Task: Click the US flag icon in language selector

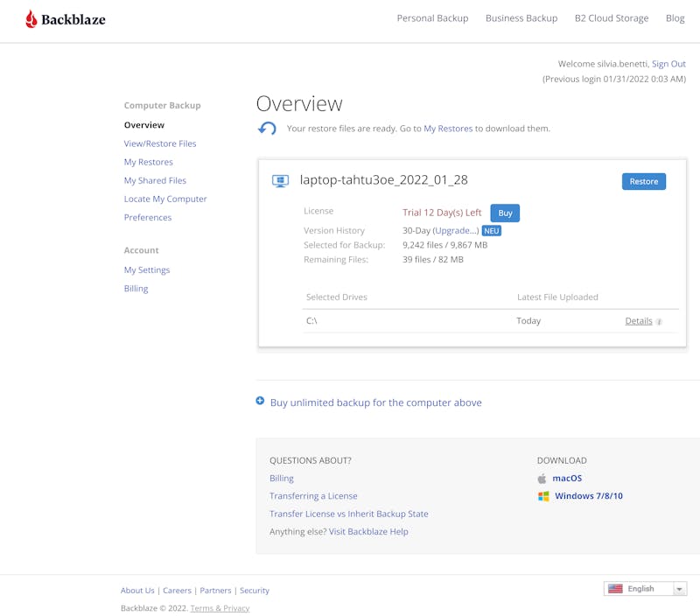Action: click(615, 589)
